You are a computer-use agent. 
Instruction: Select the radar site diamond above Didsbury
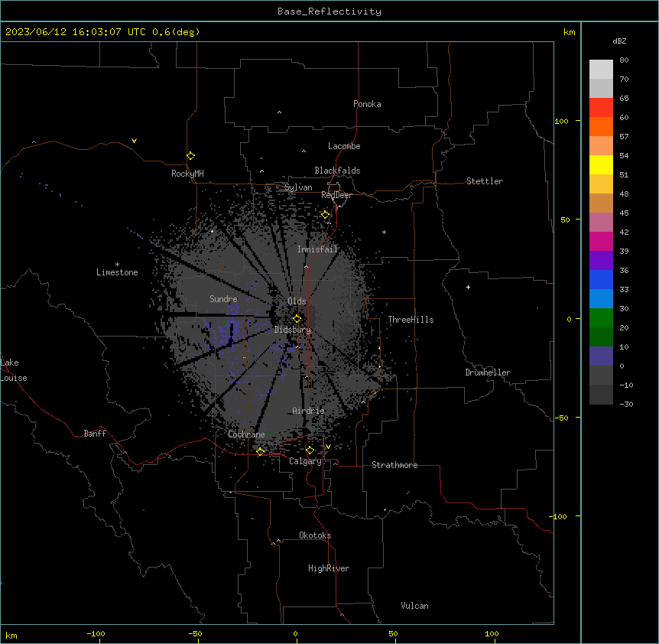[297, 318]
